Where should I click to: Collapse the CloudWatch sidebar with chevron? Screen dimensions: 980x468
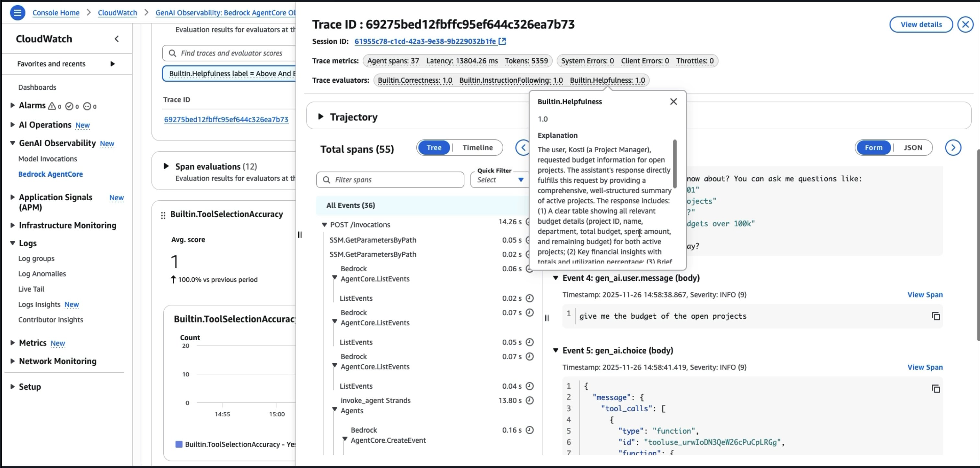(x=117, y=39)
